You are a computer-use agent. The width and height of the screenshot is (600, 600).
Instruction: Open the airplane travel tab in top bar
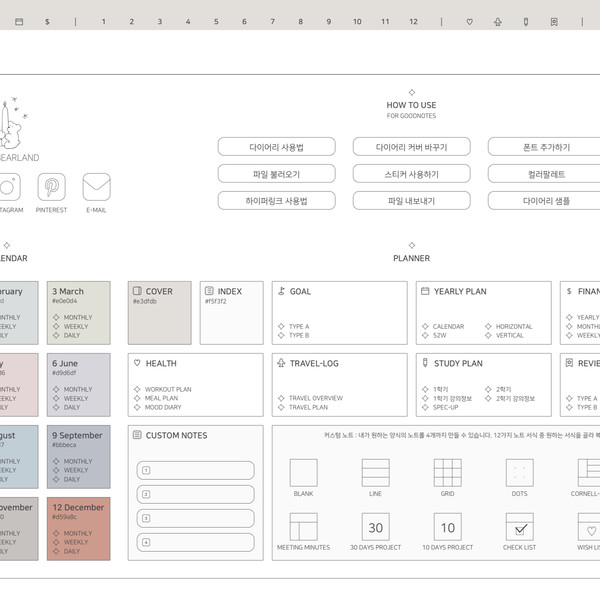pos(497,22)
